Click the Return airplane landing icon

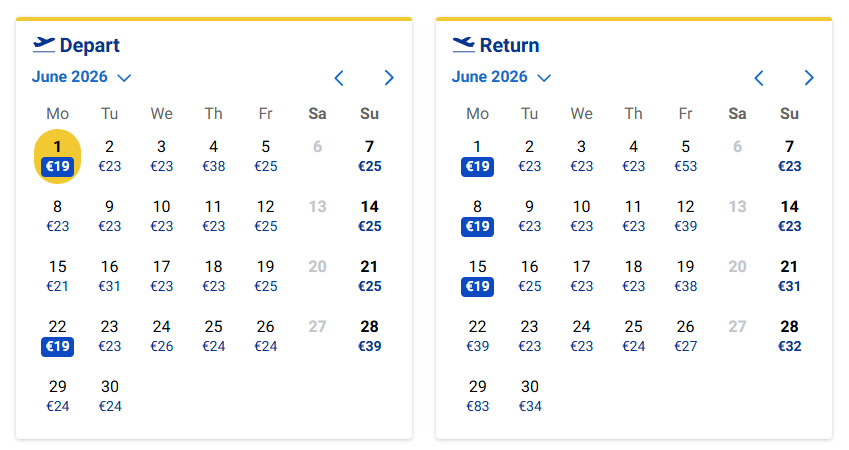point(463,44)
